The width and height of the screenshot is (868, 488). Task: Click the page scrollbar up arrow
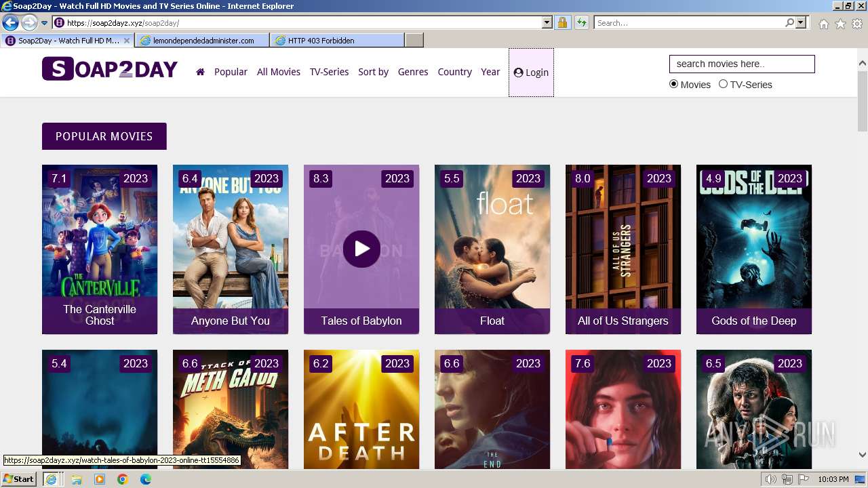pos(863,63)
